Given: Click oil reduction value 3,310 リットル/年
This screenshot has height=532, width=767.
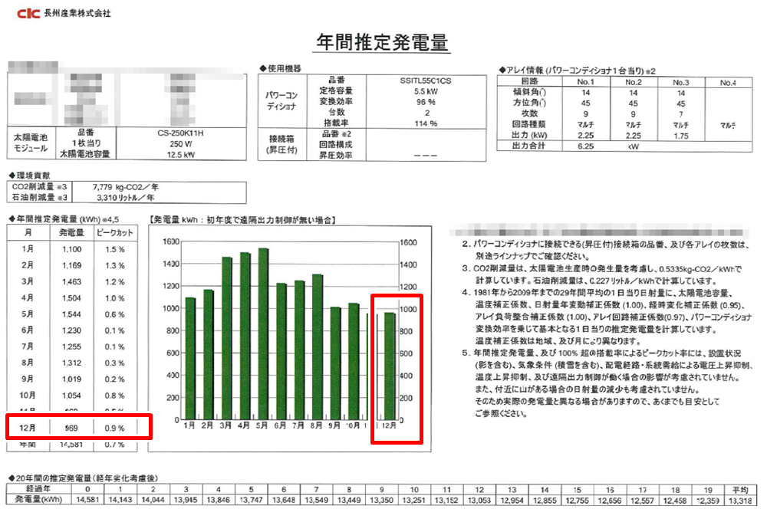Looking at the screenshot, I should pyautogui.click(x=125, y=198).
